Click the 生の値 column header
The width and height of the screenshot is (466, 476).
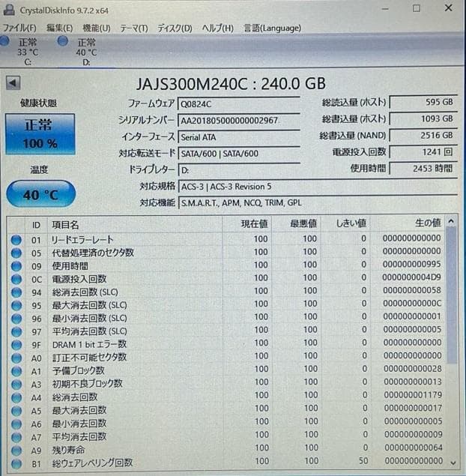[408, 225]
